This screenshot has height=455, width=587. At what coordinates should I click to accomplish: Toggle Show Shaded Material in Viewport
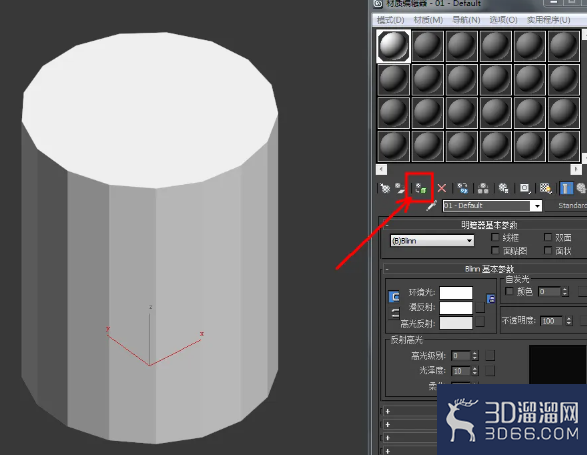545,188
